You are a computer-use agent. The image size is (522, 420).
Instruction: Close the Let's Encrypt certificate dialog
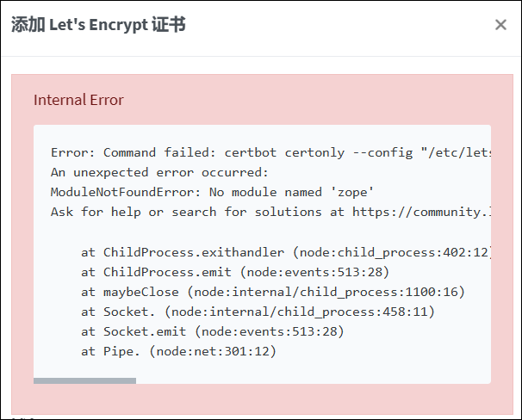[x=500, y=25]
